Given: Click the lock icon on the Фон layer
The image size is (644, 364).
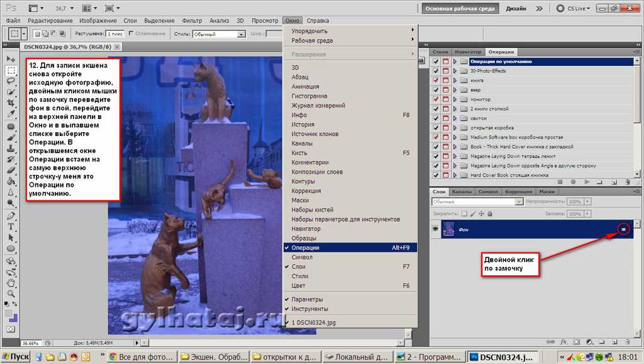Looking at the screenshot, I should point(623,230).
